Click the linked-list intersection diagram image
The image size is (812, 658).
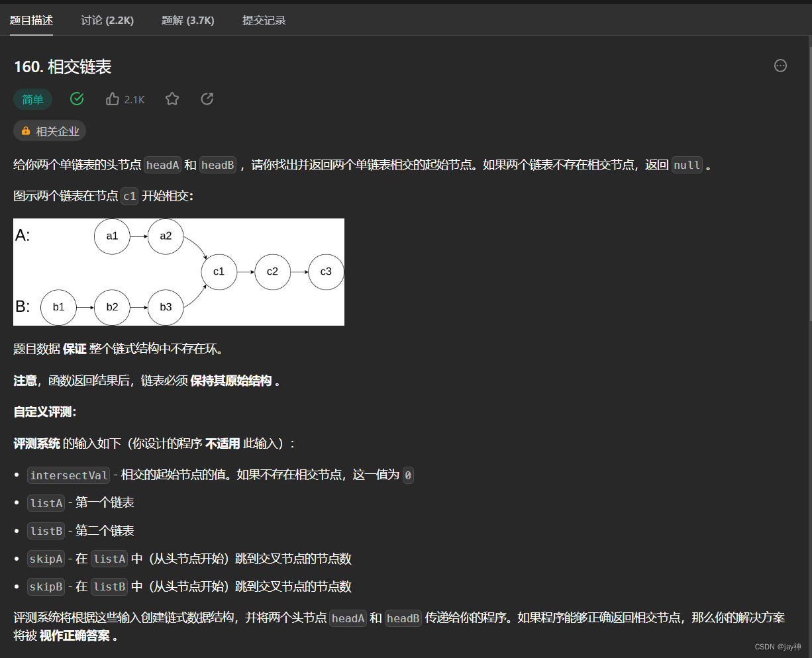pos(179,271)
